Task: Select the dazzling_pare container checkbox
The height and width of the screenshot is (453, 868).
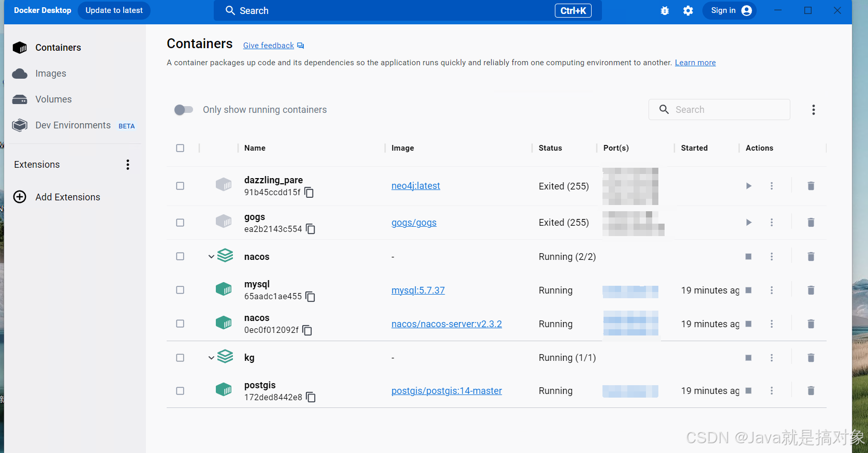Action: tap(180, 186)
